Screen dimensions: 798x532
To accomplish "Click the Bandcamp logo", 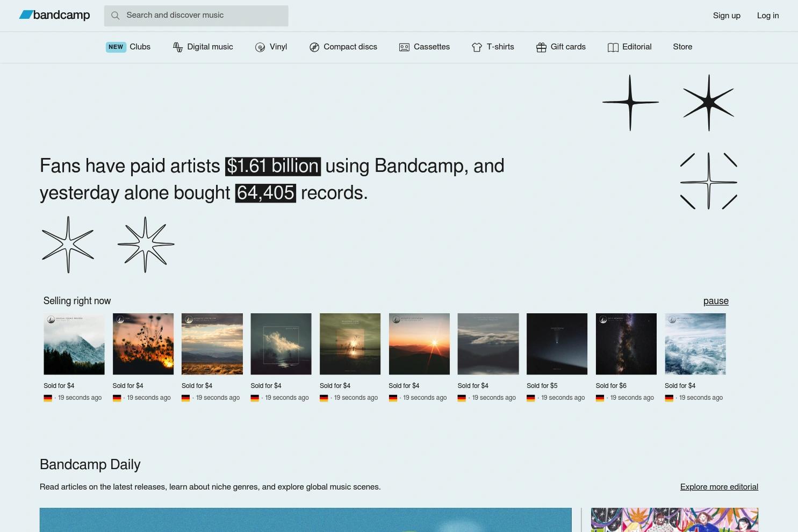I will [x=55, y=15].
